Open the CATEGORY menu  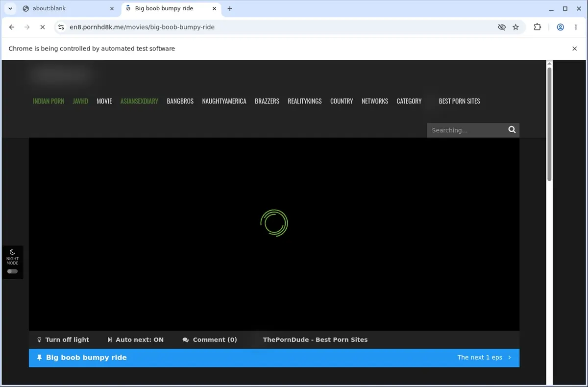409,101
